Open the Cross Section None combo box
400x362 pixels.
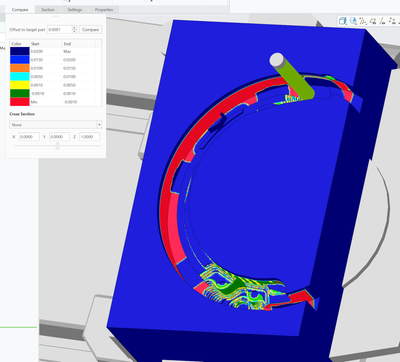(55, 125)
